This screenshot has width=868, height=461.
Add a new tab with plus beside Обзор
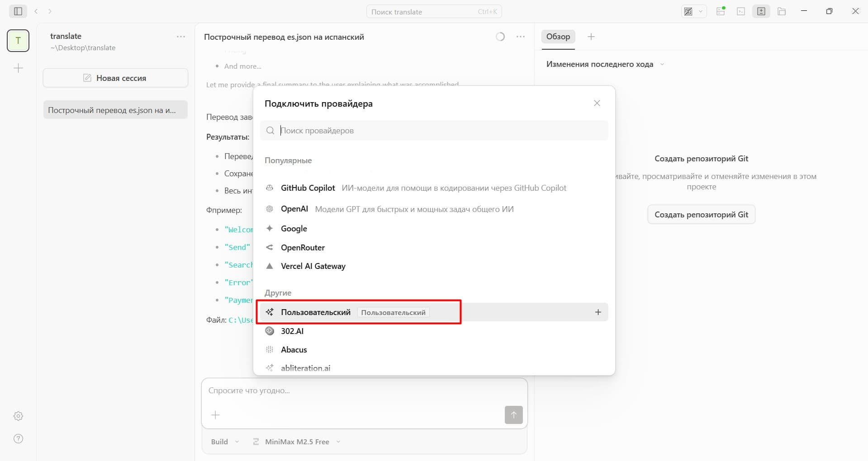(591, 37)
